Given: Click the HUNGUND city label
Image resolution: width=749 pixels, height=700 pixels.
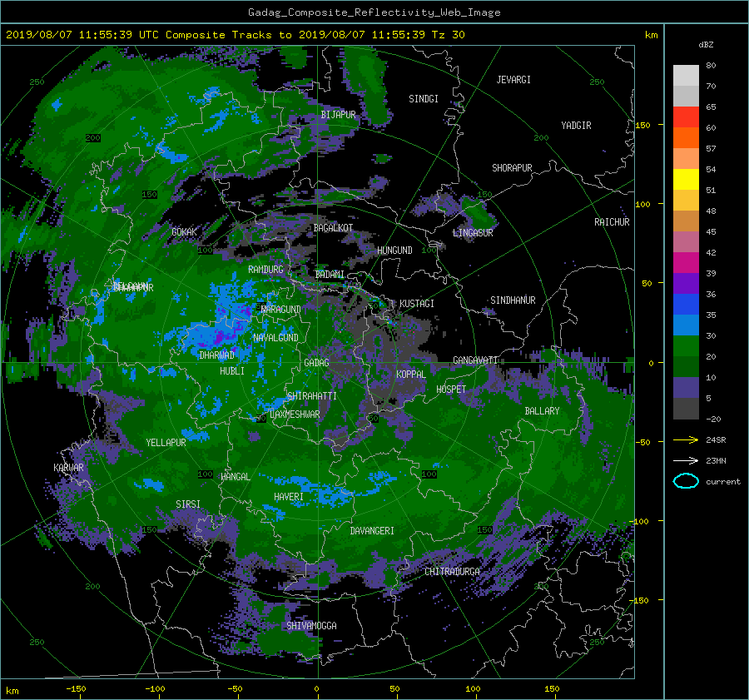Looking at the screenshot, I should [x=394, y=251].
